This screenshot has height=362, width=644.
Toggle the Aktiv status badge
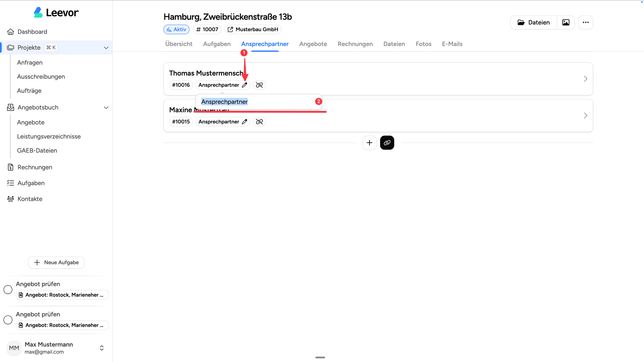coord(176,29)
